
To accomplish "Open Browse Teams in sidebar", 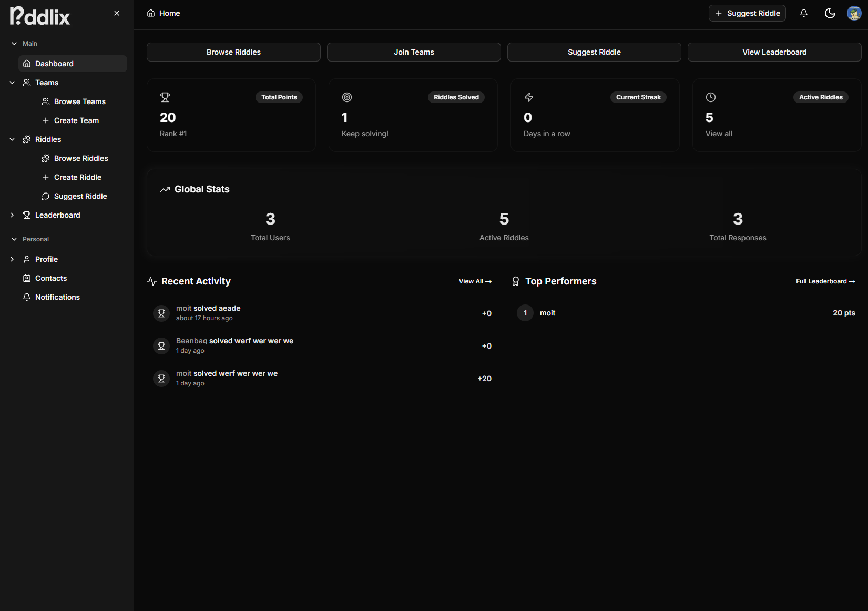I will 79,101.
